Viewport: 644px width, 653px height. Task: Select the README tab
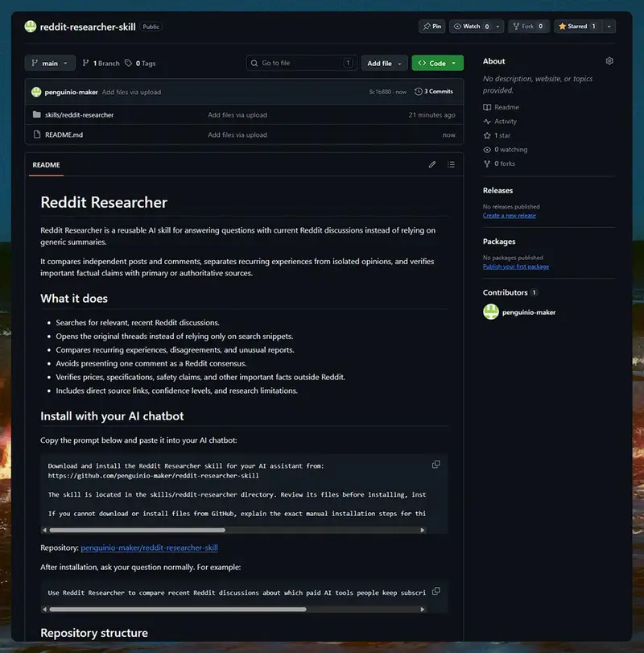tap(46, 165)
